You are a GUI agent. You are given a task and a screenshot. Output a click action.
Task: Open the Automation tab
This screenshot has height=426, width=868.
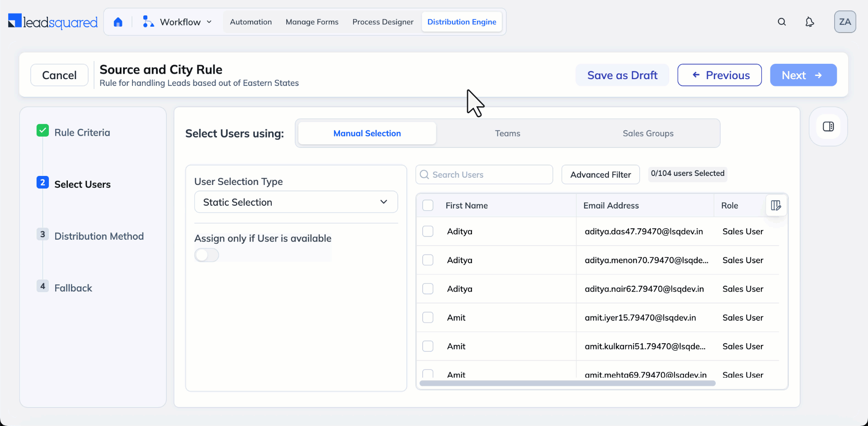pyautogui.click(x=251, y=22)
